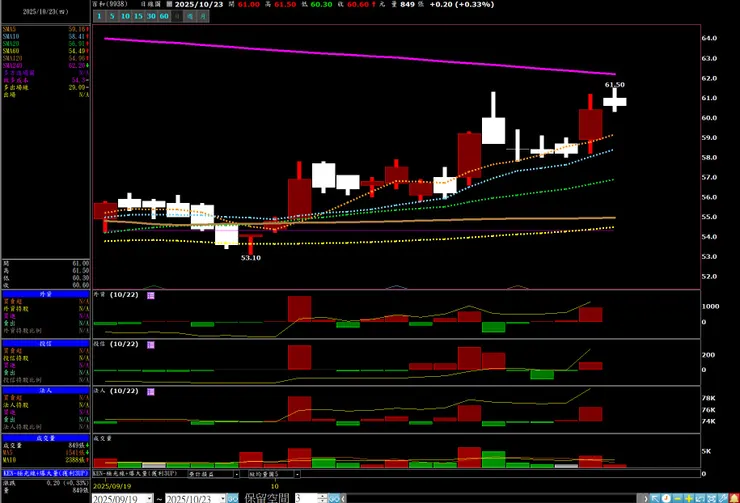The height and width of the screenshot is (503, 740).
Task: Select the SMA20 legend row
Action: click(46, 43)
